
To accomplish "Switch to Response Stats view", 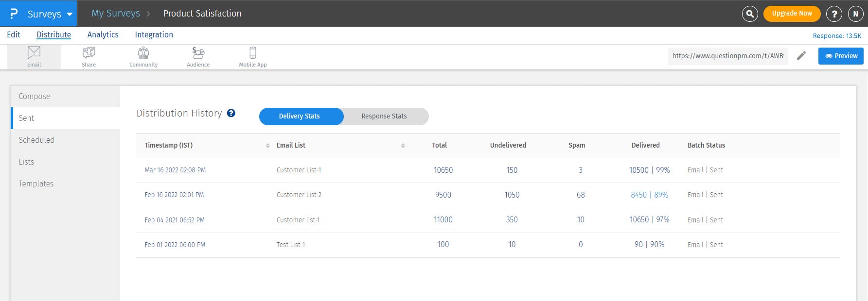I will (x=384, y=117).
